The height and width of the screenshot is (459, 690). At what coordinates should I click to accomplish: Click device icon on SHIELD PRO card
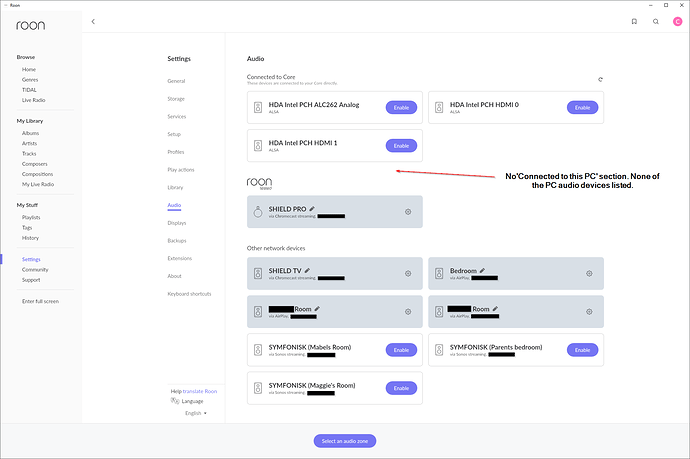click(258, 212)
